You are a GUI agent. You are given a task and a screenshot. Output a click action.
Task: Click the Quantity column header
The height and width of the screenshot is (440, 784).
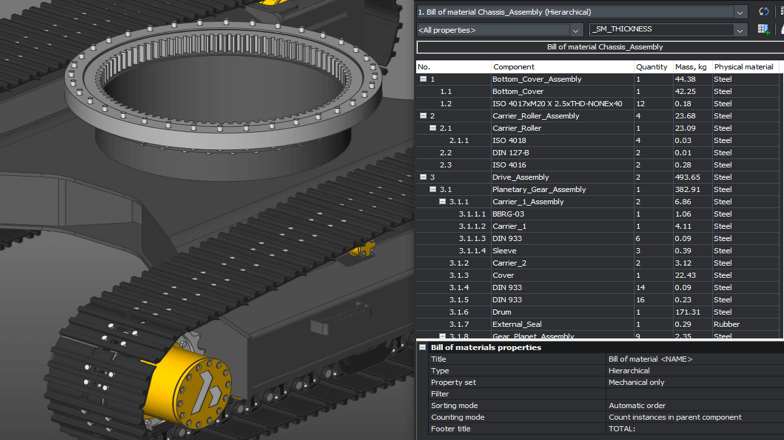click(x=652, y=67)
